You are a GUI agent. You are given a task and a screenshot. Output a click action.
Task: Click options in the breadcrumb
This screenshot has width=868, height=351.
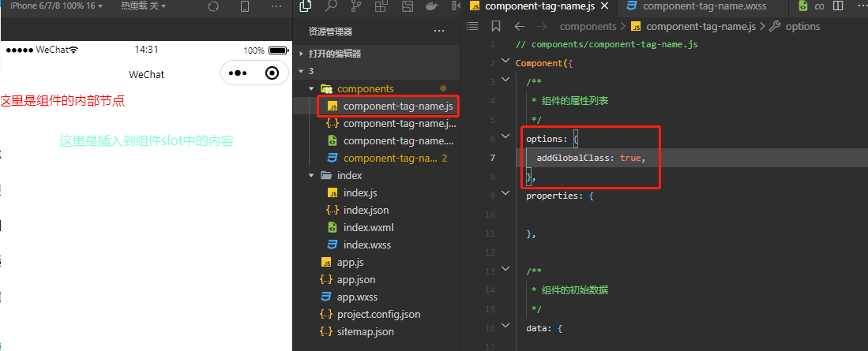pyautogui.click(x=802, y=26)
